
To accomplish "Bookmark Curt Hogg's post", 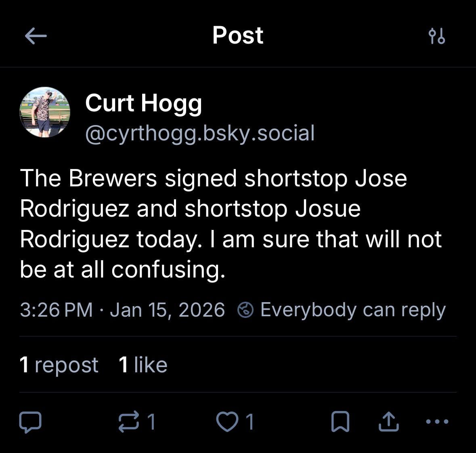I will tap(340, 422).
